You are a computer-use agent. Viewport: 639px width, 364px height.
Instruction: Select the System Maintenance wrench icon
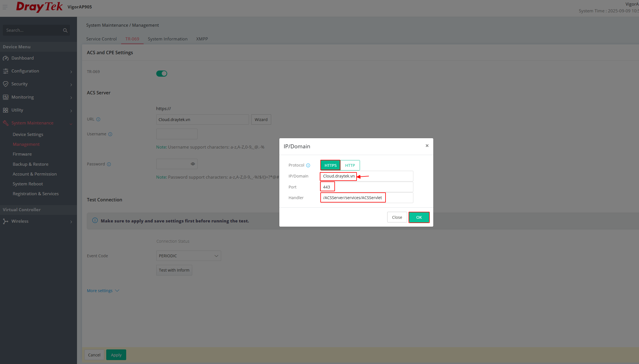[x=6, y=123]
